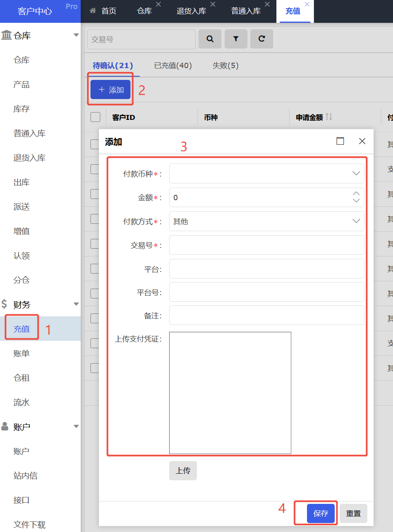
Task: Collapse the 账户 menu group
Action: click(76, 426)
